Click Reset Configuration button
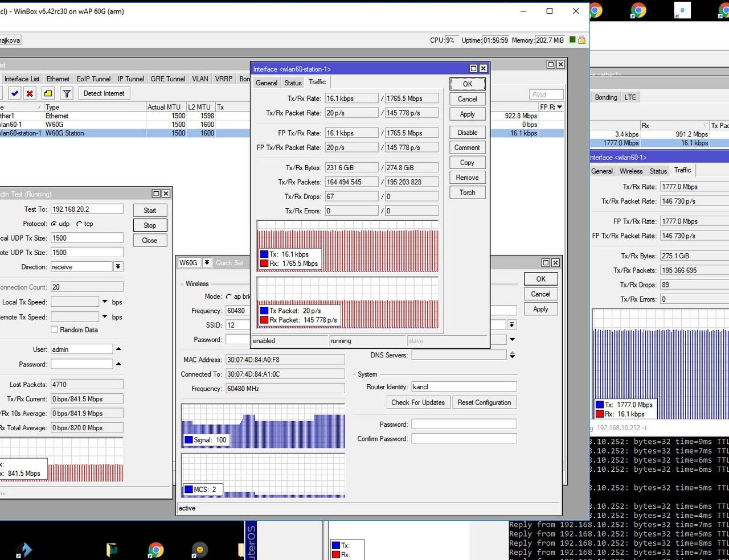The image size is (729, 560). point(485,402)
